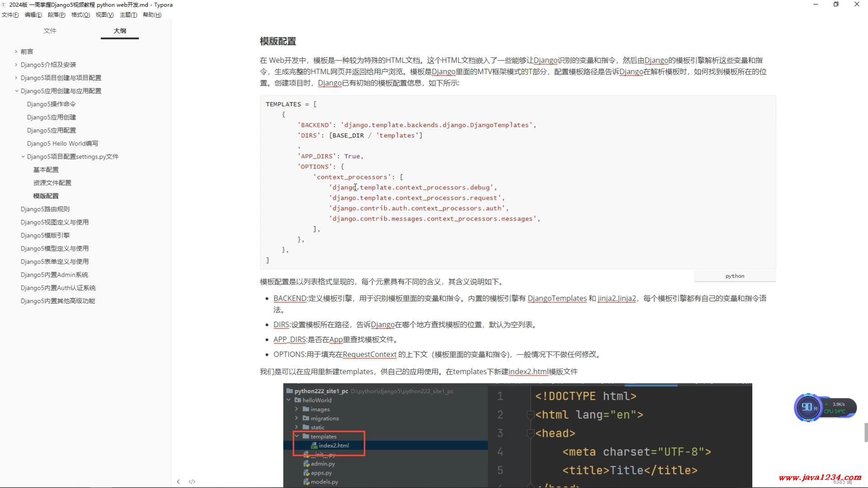This screenshot has width=868, height=488.
Task: Click the collapse sidebar arrow icon
Action: (178, 482)
